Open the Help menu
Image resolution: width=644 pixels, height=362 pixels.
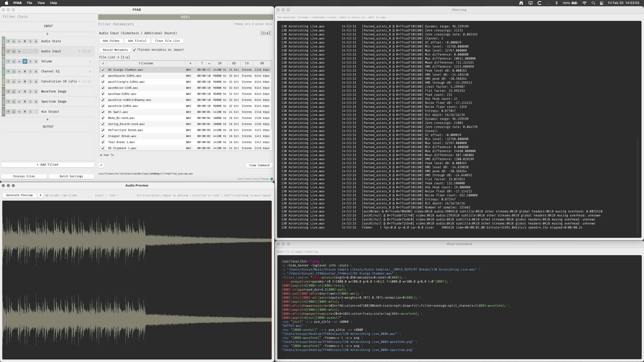[x=53, y=3]
